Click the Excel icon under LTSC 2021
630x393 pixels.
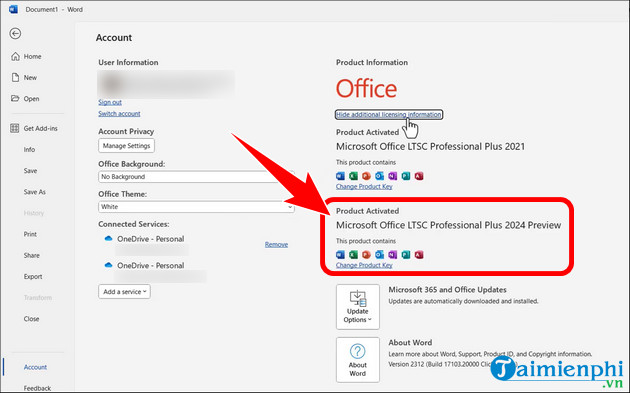353,176
